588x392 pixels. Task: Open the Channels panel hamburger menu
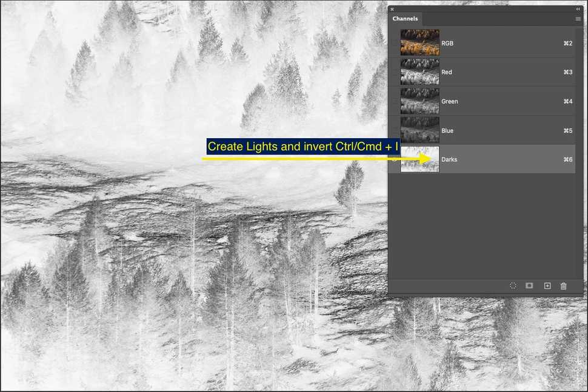coord(578,19)
